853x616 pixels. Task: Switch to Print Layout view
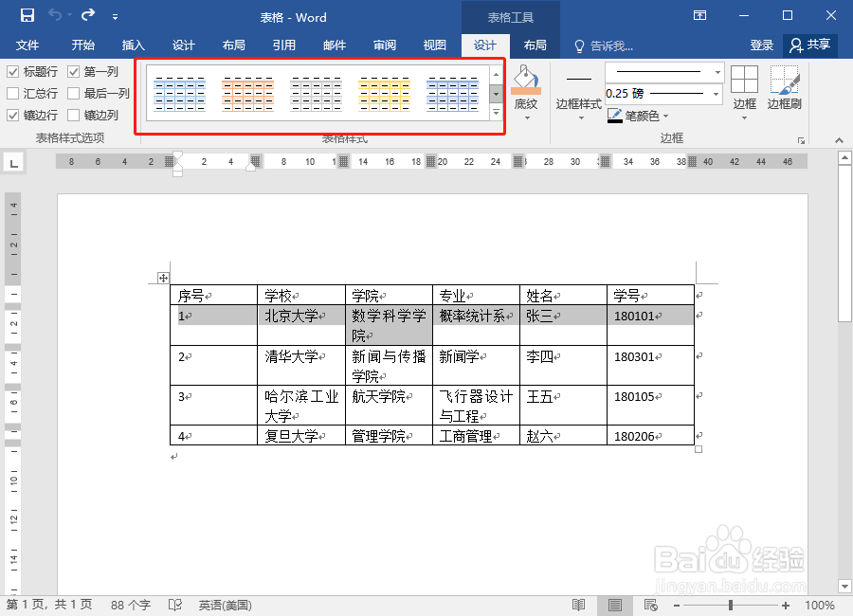point(615,606)
